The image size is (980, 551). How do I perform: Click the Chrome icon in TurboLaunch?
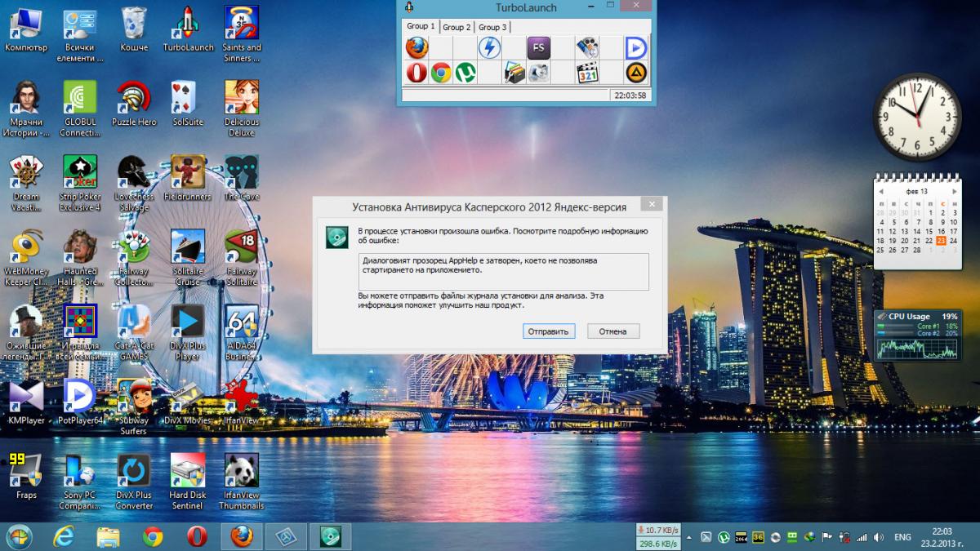(441, 73)
